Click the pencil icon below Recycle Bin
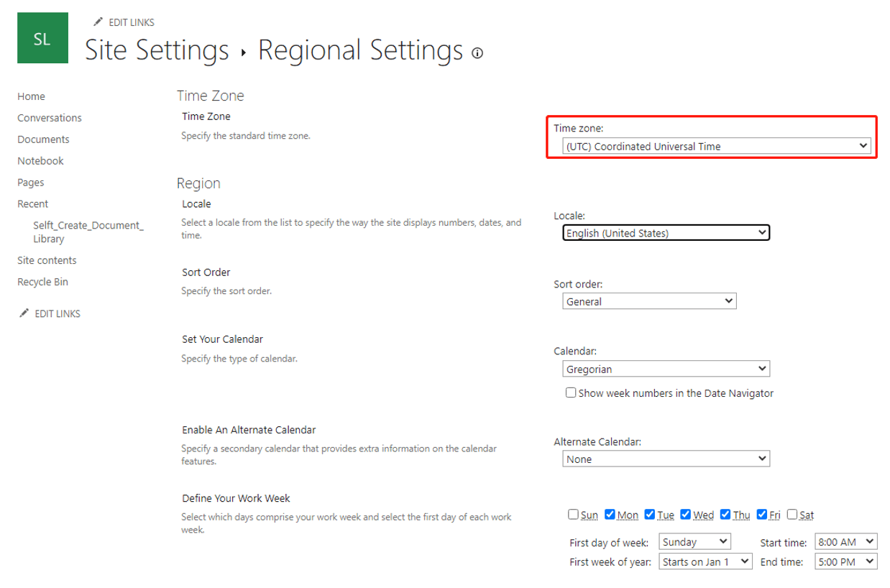Viewport: 890px width, 588px height. tap(24, 313)
